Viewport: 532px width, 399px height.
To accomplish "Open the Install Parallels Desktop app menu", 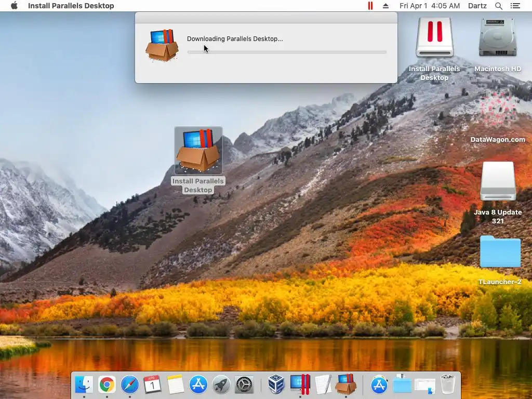I will pyautogui.click(x=71, y=6).
